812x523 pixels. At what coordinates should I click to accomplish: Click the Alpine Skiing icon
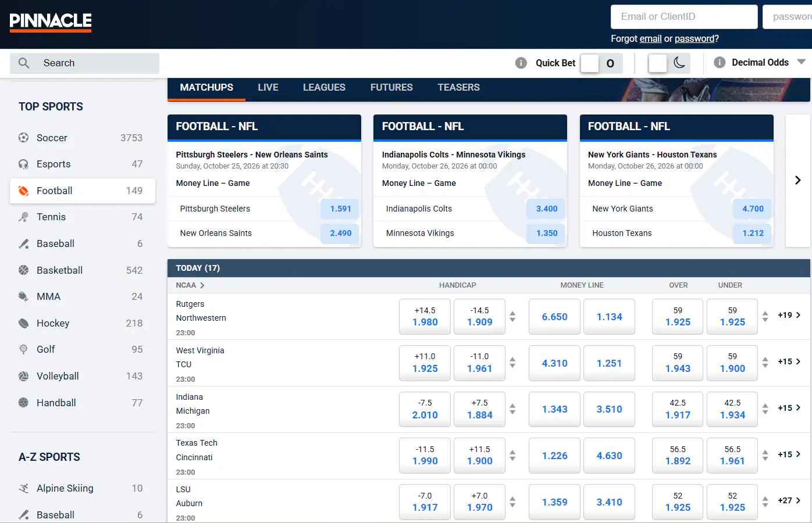pos(23,488)
